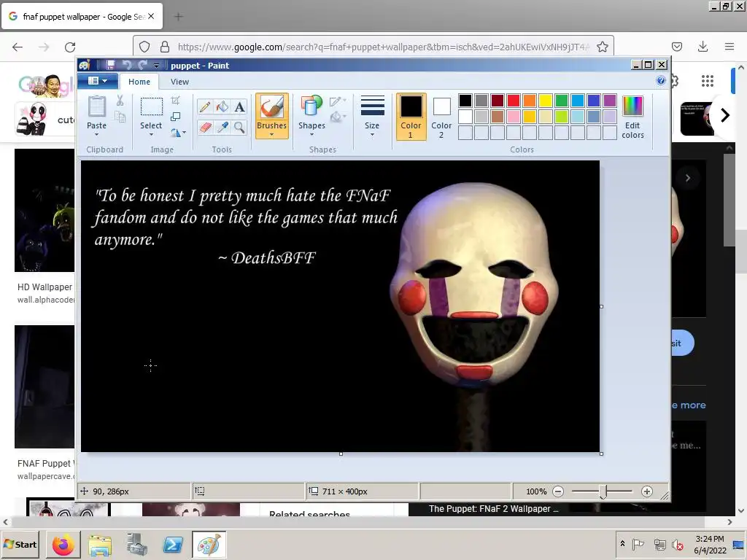This screenshot has height=560, width=747.
Task: Click the Undo arrow in Paint title bar
Action: pyautogui.click(x=127, y=65)
